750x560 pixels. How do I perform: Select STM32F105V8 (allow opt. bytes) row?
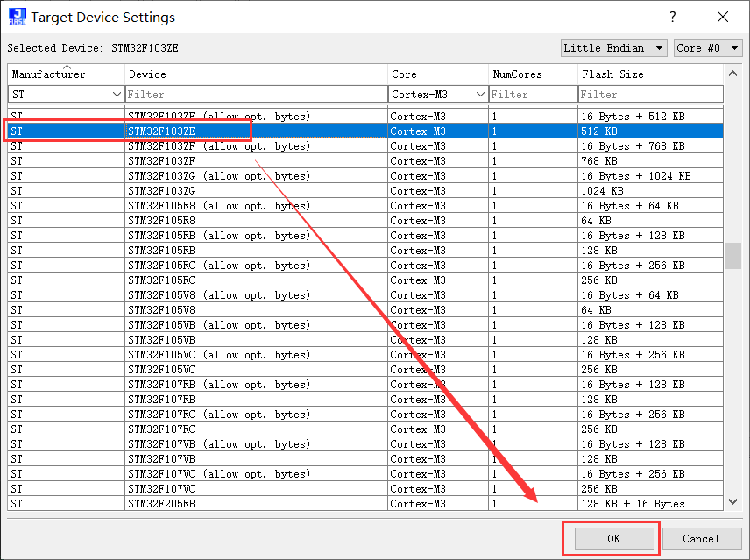pos(365,295)
